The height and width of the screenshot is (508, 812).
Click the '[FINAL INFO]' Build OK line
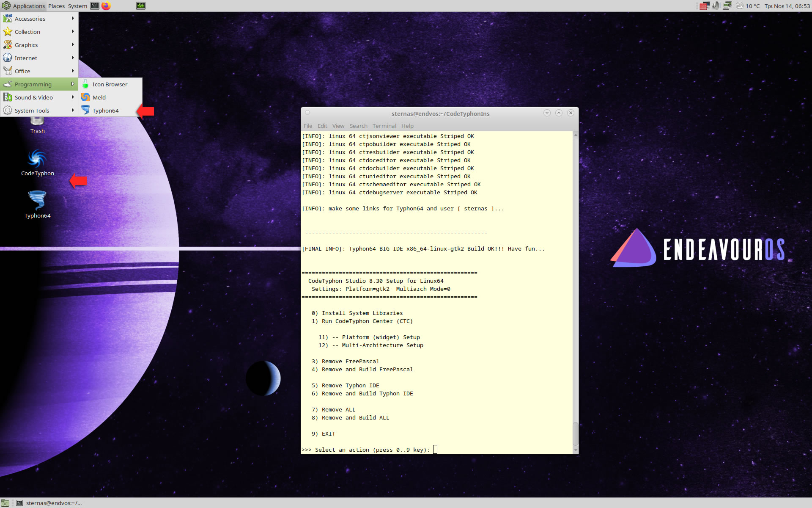(423, 248)
